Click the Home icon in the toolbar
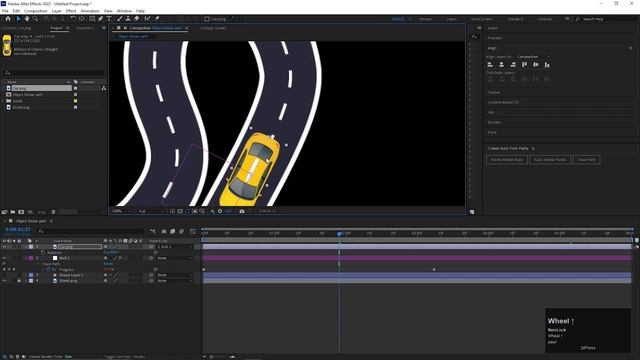Screen dimensions: 640x360 coord(8,19)
